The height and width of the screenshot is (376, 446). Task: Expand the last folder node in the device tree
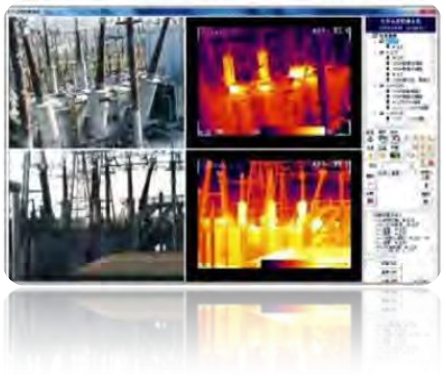[x=375, y=113]
